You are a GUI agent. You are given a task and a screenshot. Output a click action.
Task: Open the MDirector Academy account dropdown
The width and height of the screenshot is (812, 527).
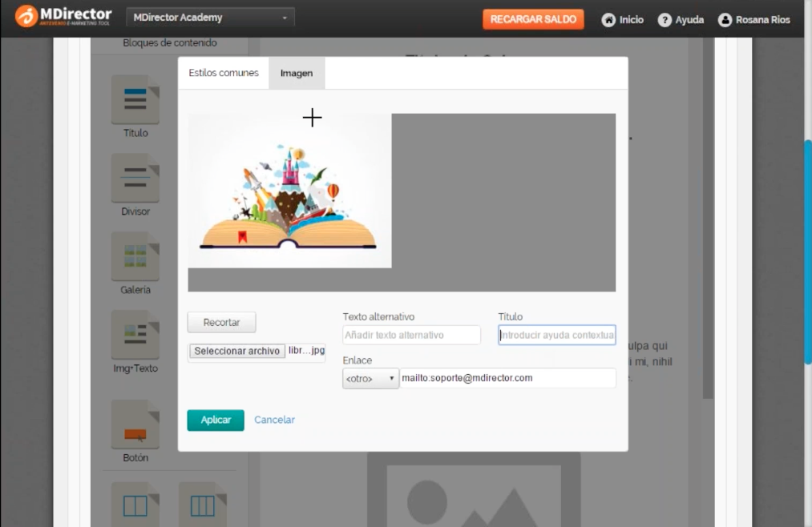click(210, 18)
